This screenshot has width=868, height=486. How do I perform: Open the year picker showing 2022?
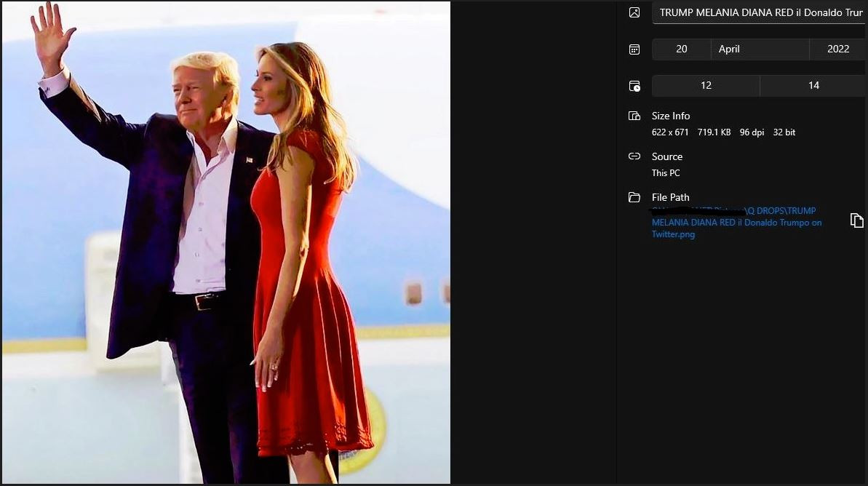point(838,49)
